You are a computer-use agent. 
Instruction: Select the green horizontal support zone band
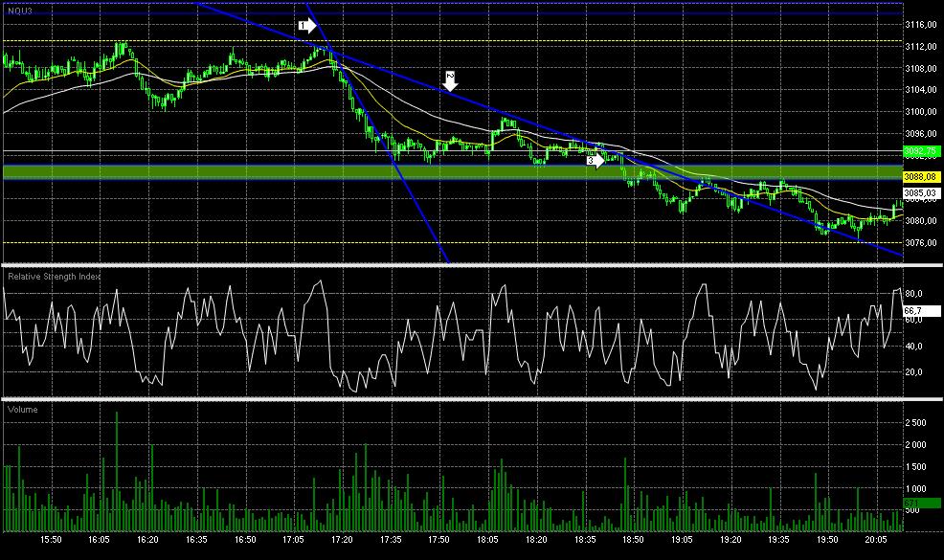[x=453, y=172]
